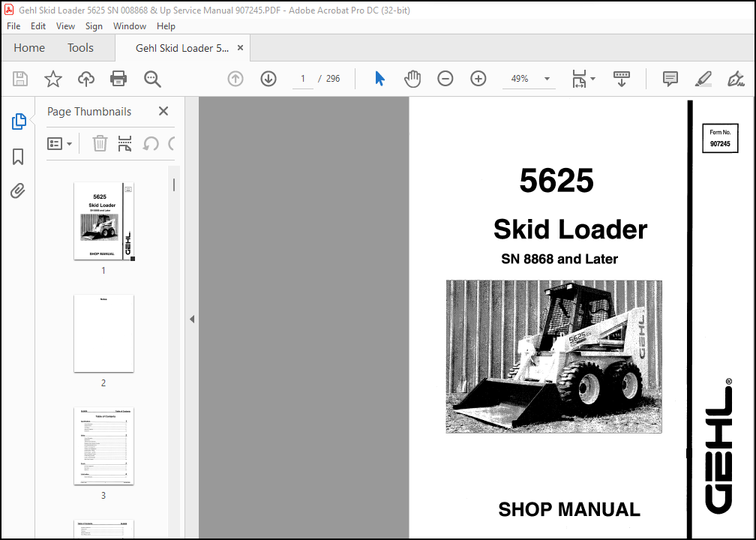This screenshot has width=756, height=540.
Task: Rotate page clockwise icon
Action: click(171, 144)
